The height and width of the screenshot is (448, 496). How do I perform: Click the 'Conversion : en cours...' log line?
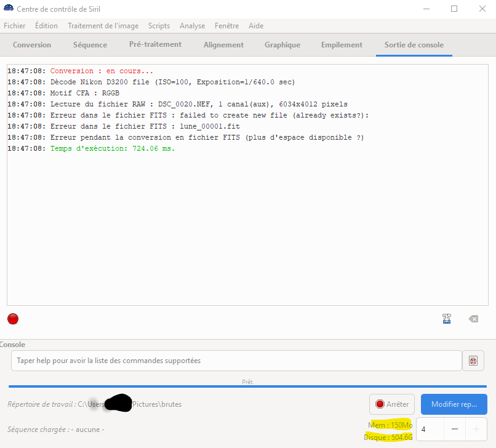coord(81,71)
